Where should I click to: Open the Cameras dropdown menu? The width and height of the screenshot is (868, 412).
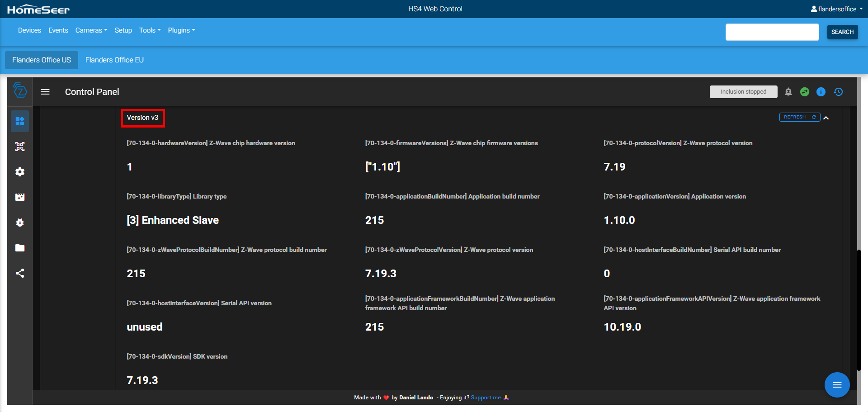pos(91,30)
